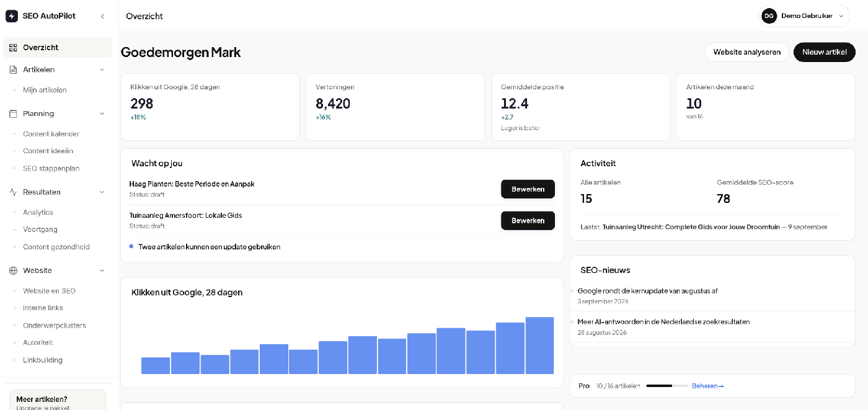Image resolution: width=868 pixels, height=410 pixels.
Task: Open Content ideeën page
Action: 48,151
